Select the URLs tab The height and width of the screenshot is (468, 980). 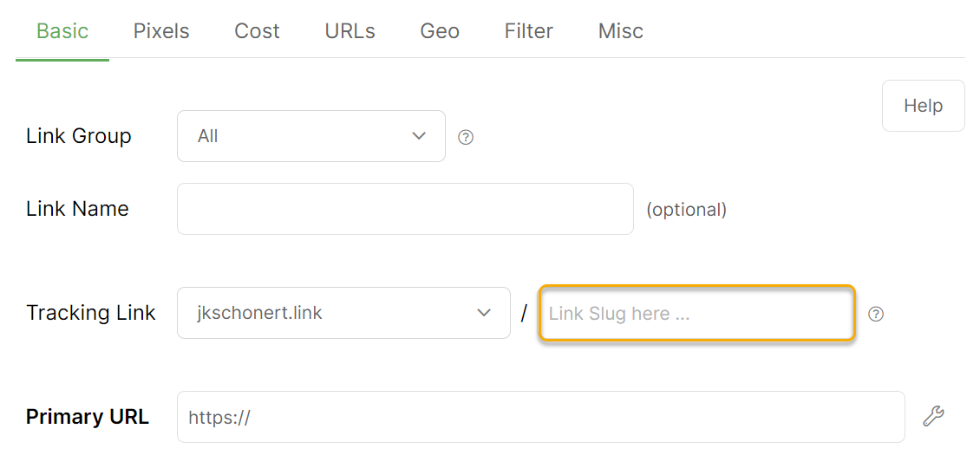pyautogui.click(x=350, y=32)
